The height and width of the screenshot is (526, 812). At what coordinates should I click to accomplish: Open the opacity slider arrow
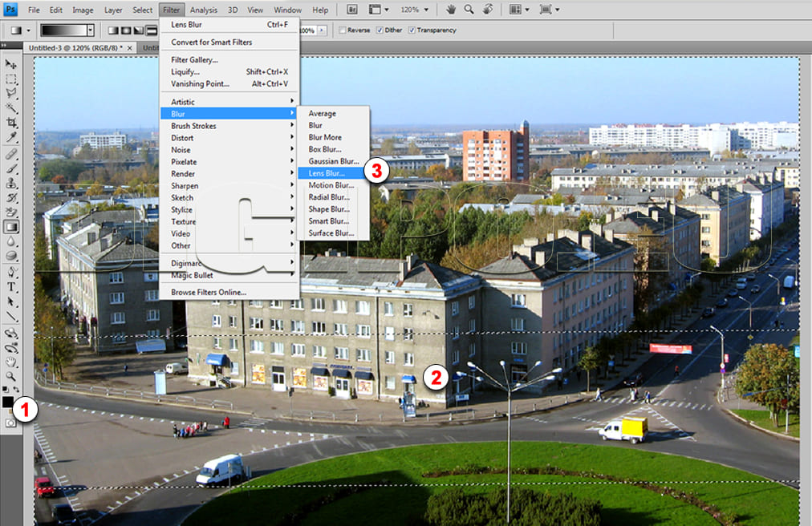pos(322,30)
